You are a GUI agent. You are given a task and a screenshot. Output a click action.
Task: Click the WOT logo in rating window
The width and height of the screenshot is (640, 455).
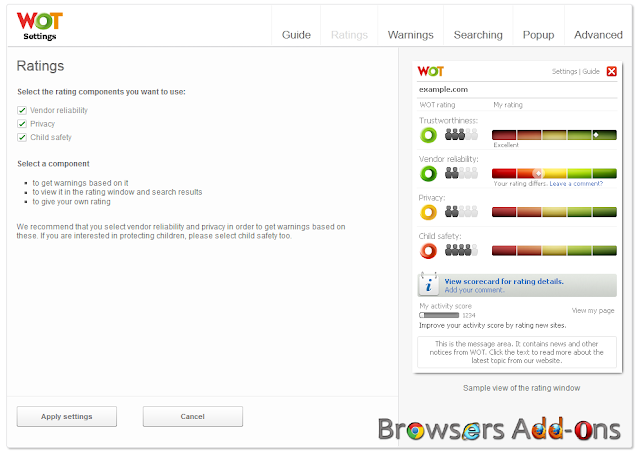pyautogui.click(x=430, y=71)
